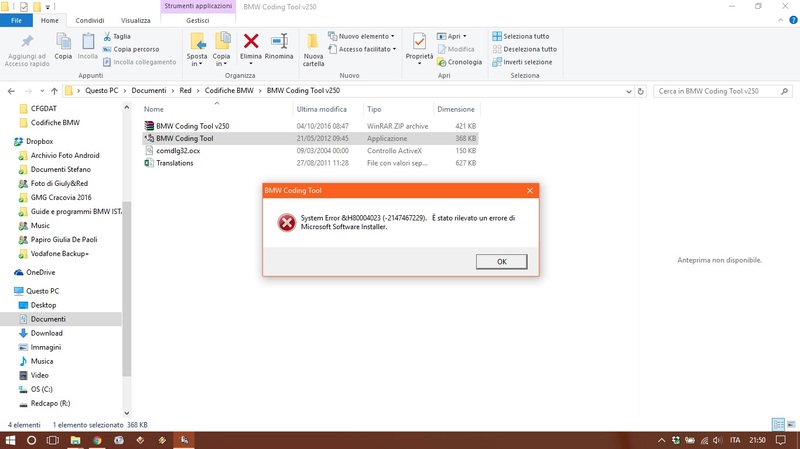Open the Windows Start menu

coord(10,440)
